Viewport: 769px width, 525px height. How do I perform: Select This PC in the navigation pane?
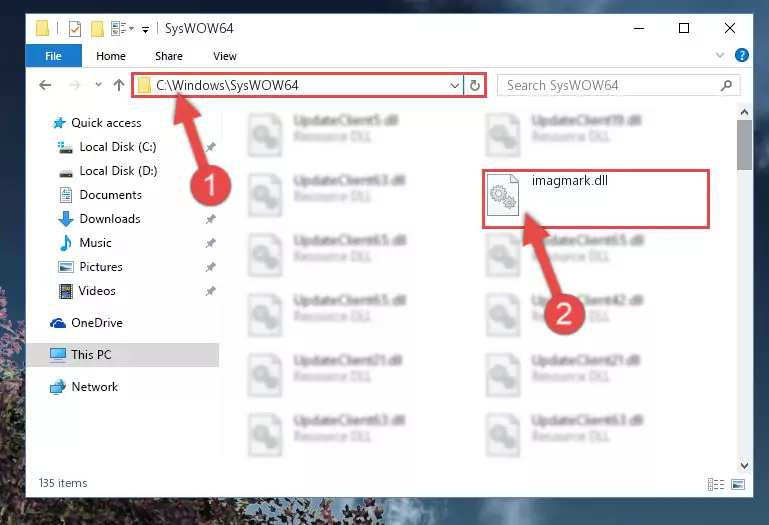123,355
